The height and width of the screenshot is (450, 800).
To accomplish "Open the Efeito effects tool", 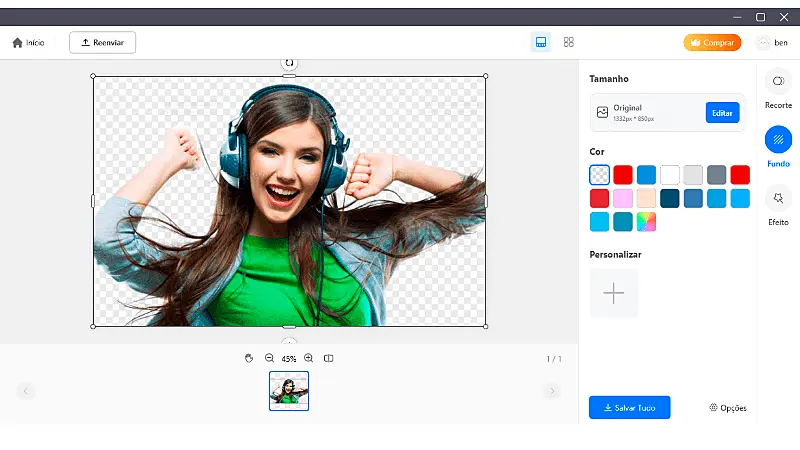I will [x=778, y=206].
